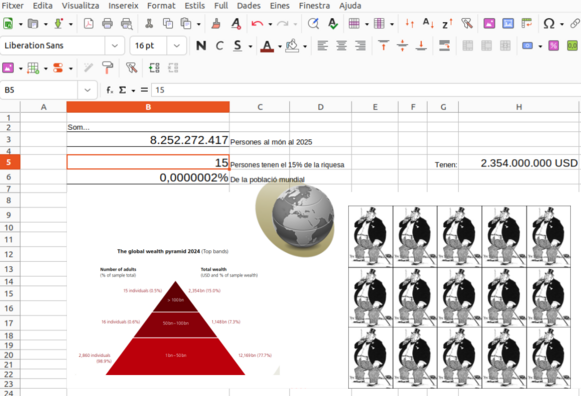Open Find and Replace icon
The width and height of the screenshot is (581, 396).
click(313, 24)
